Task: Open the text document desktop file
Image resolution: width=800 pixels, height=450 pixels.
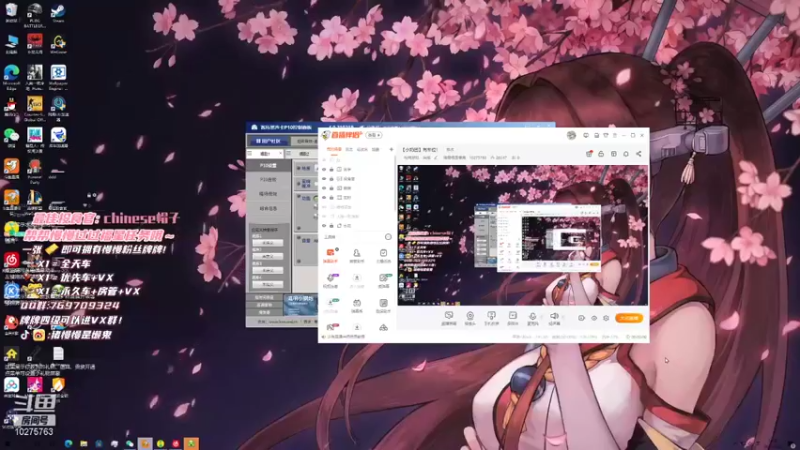Action: (58, 353)
